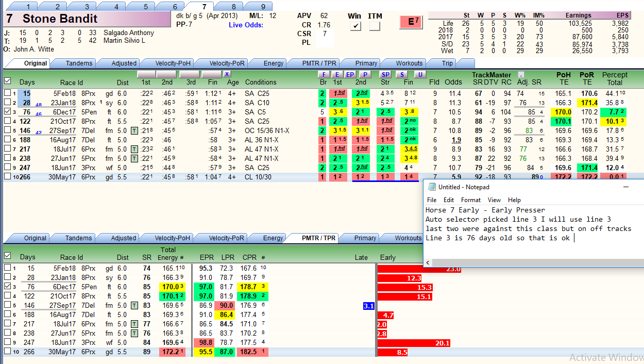Image resolution: width=644 pixels, height=364 pixels.
Task: Click the U running-style button
Action: point(420,74)
